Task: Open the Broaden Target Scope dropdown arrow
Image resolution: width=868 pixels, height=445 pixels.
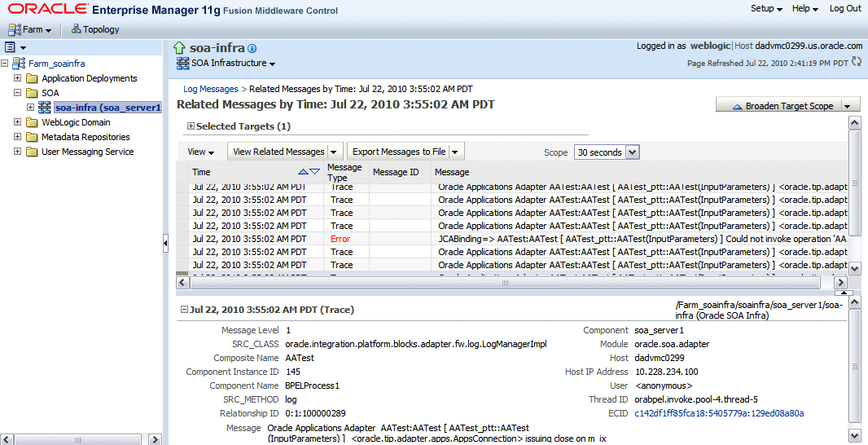Action: (848, 106)
